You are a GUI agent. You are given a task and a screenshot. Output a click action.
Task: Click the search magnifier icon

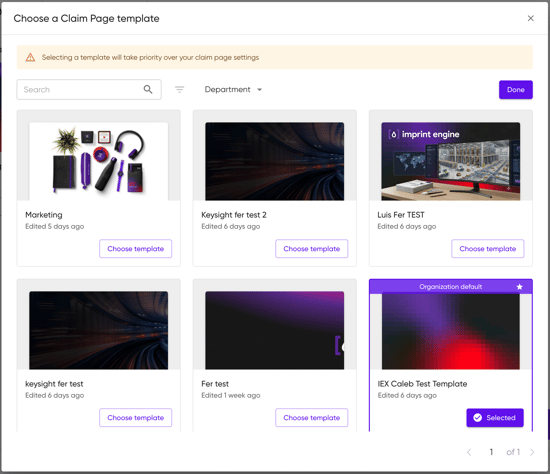[x=148, y=89]
